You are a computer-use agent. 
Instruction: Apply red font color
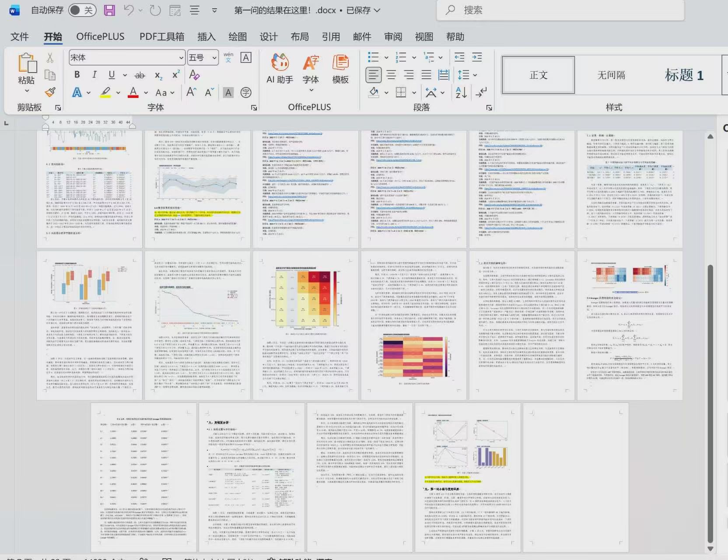click(133, 92)
